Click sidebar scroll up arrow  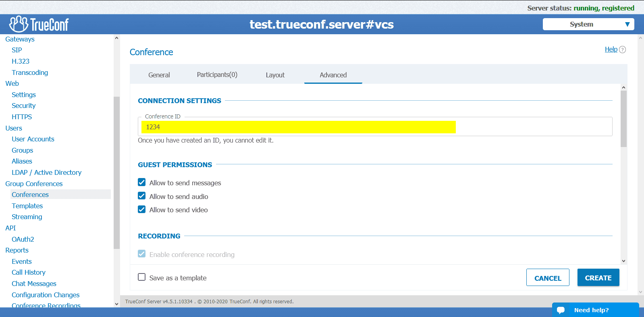tap(117, 38)
